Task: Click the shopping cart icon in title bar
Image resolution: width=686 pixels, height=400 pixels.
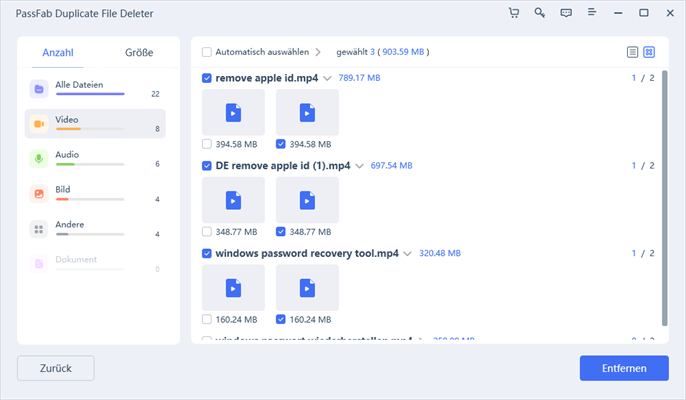Action: (x=514, y=13)
